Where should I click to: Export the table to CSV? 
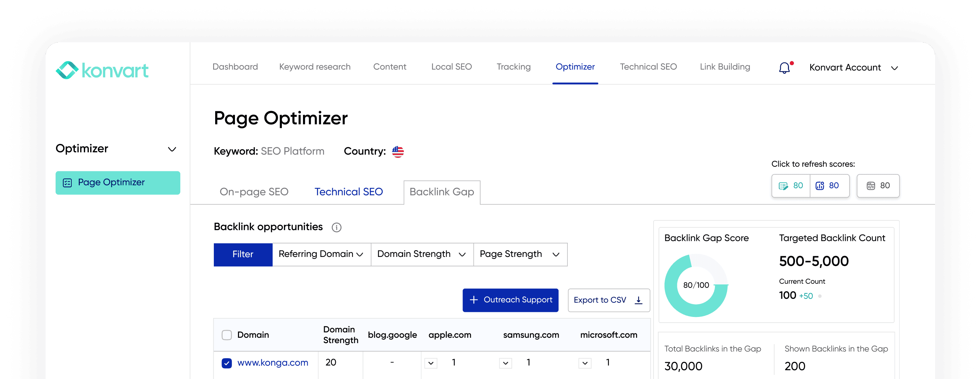(608, 300)
